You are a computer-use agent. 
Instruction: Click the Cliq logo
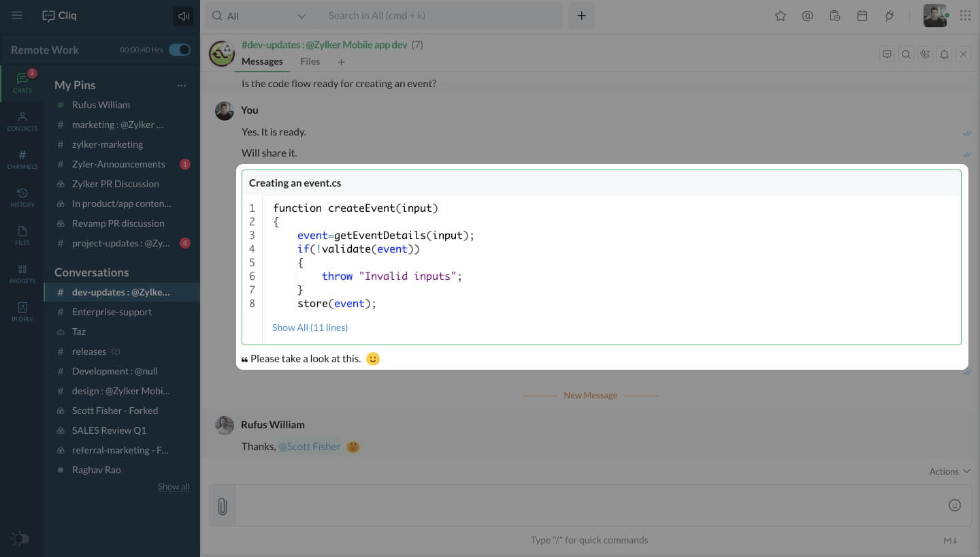(59, 16)
